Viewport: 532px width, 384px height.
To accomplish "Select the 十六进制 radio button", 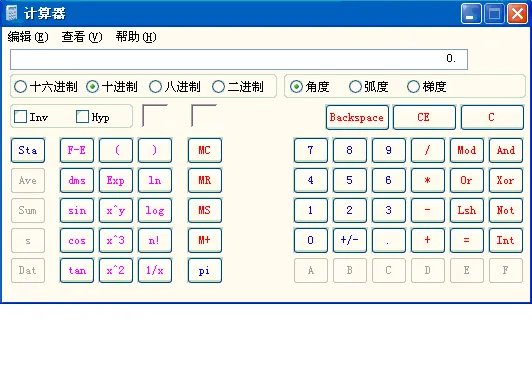I will point(45,87).
